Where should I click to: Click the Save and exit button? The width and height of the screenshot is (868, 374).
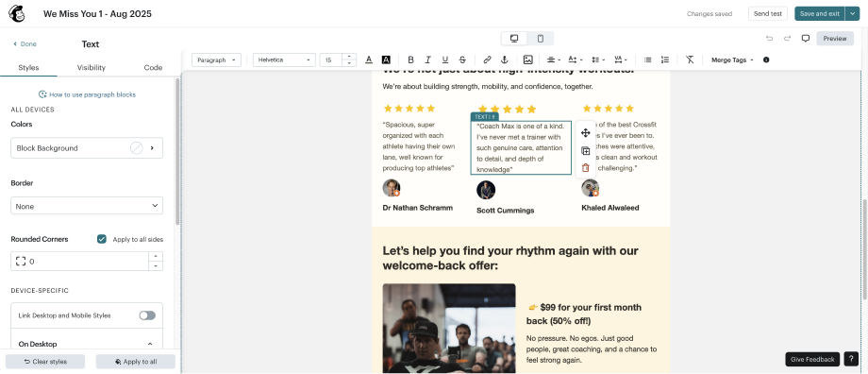[820, 14]
